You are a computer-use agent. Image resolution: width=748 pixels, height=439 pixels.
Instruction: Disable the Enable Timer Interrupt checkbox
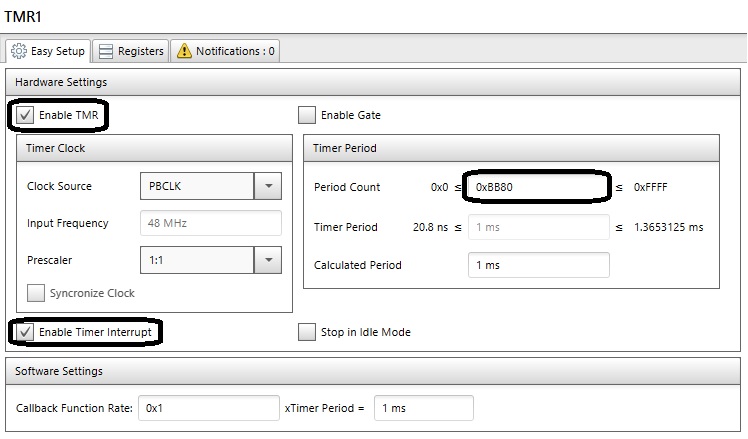tap(25, 332)
